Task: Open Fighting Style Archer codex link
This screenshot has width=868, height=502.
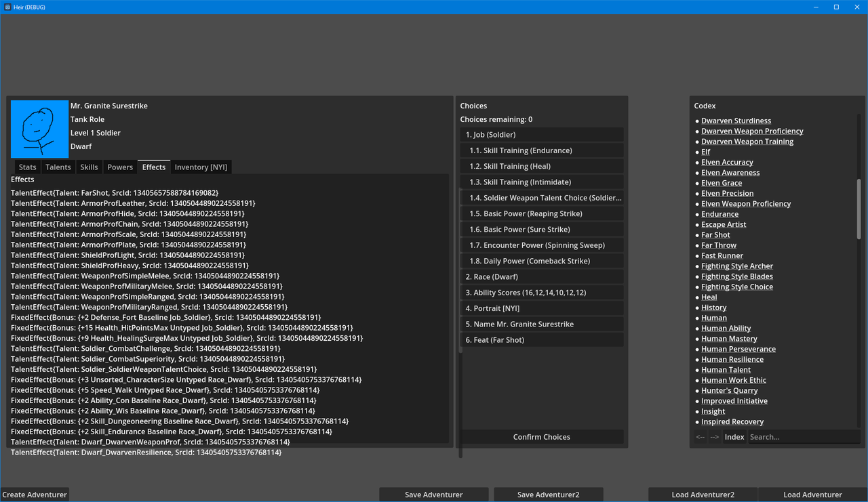Action: coord(737,266)
